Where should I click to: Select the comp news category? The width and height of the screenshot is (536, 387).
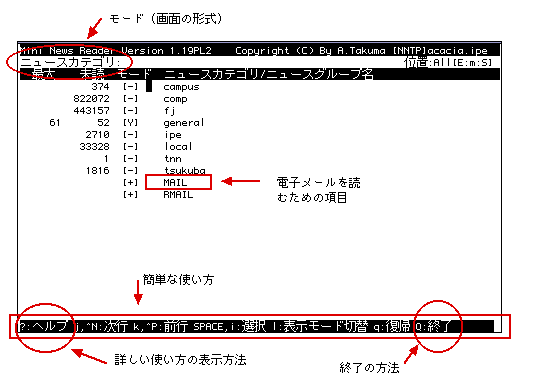175,99
